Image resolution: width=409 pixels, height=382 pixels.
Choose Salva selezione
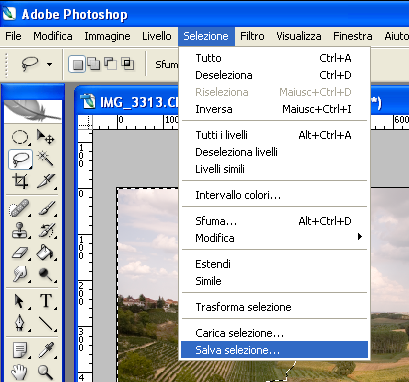pos(274,350)
